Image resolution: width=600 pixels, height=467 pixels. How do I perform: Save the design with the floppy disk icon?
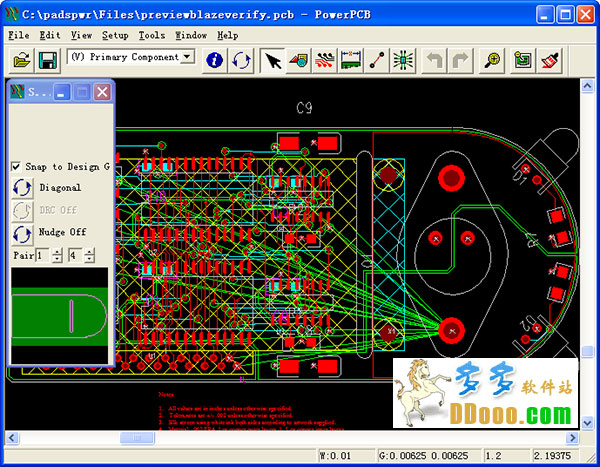[48, 60]
